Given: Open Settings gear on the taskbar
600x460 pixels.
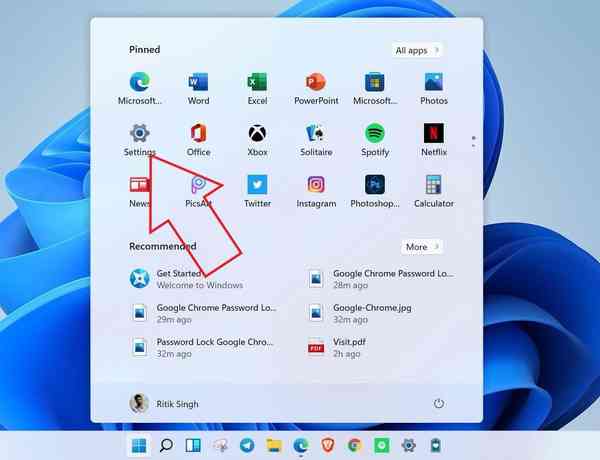Looking at the screenshot, I should 409,445.
